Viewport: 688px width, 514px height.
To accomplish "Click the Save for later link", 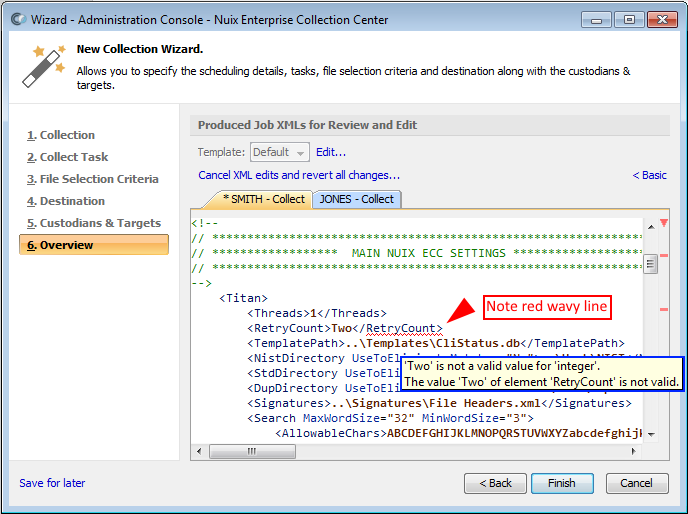I will (52, 483).
